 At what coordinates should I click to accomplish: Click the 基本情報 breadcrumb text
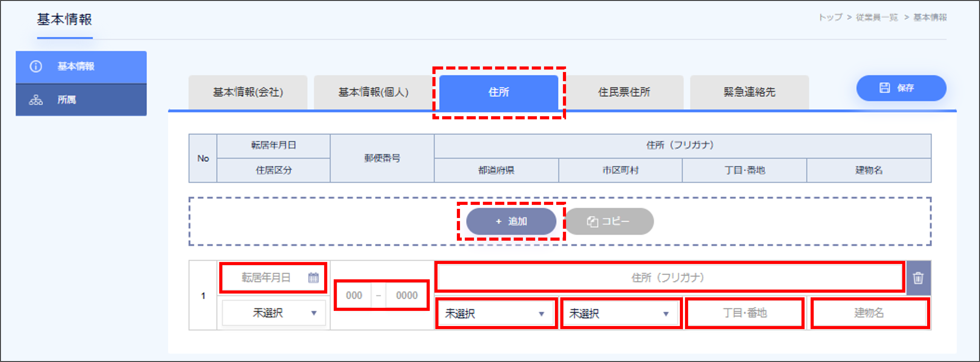click(x=930, y=18)
